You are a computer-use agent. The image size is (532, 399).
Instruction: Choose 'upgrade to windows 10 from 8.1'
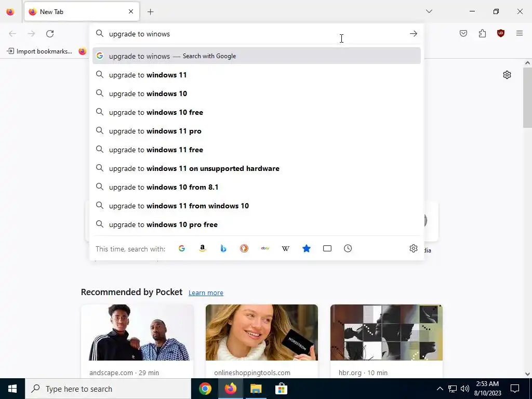point(257,187)
